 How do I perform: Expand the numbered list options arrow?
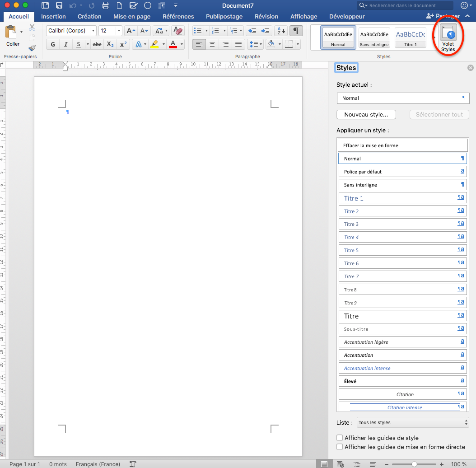pyautogui.click(x=224, y=31)
